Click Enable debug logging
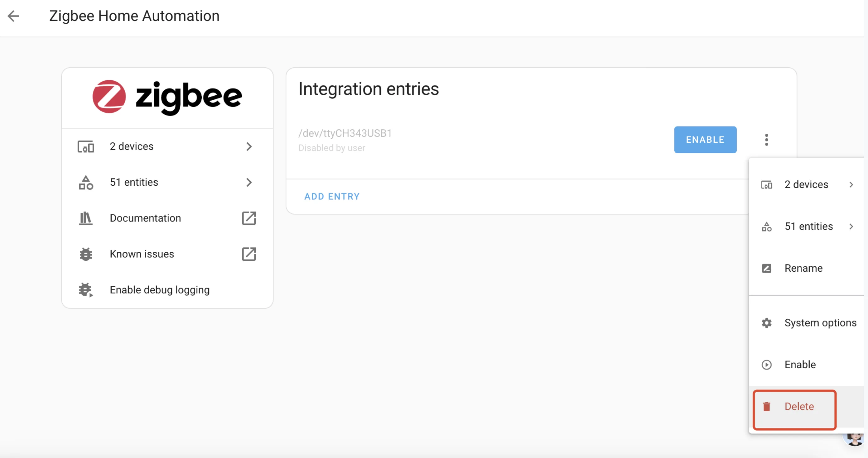Image resolution: width=868 pixels, height=458 pixels. tap(167, 290)
